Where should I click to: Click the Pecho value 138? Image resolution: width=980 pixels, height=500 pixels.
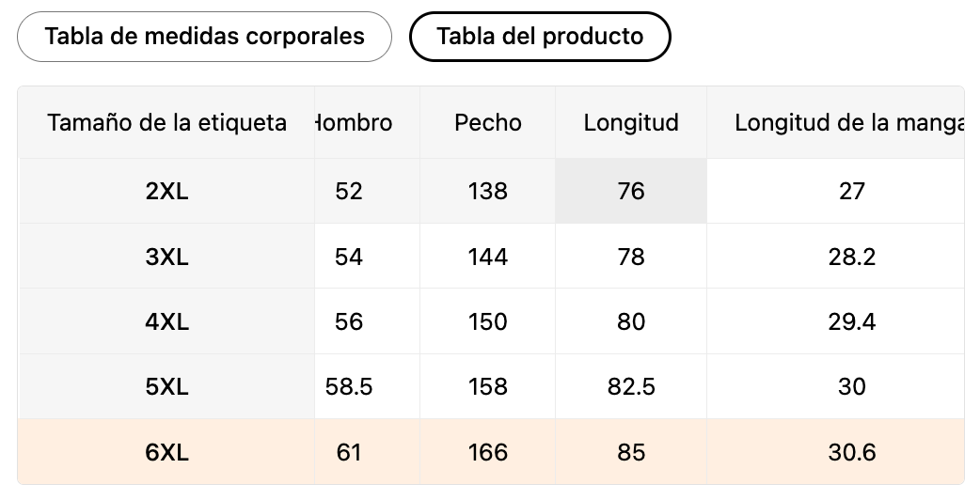point(487,192)
